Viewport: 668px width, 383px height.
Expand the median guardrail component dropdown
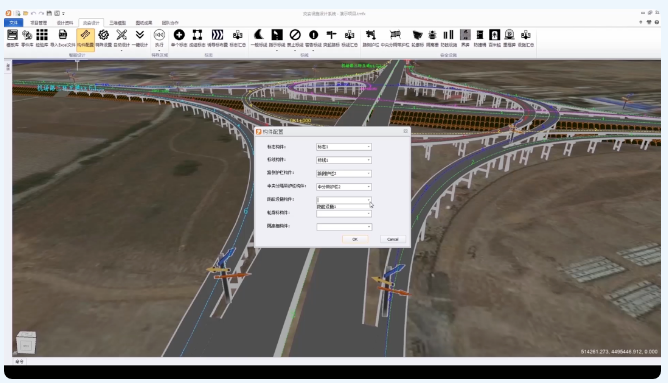[x=369, y=187]
